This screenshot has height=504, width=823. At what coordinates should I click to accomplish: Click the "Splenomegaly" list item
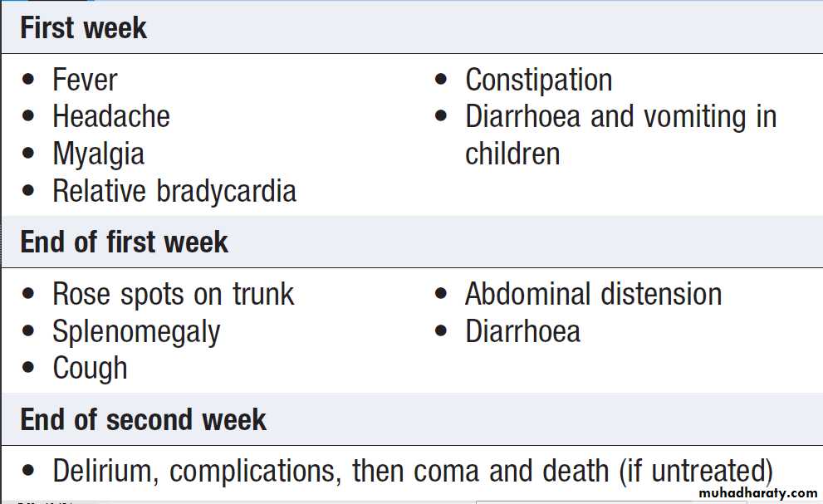tap(136, 332)
